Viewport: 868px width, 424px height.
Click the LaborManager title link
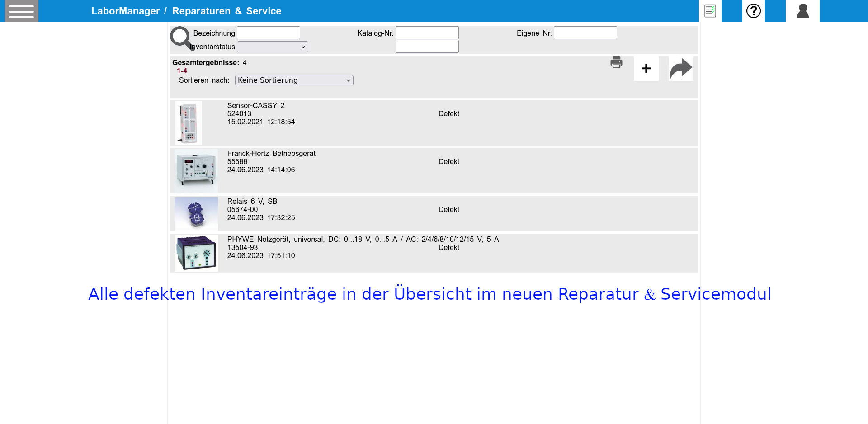point(126,11)
